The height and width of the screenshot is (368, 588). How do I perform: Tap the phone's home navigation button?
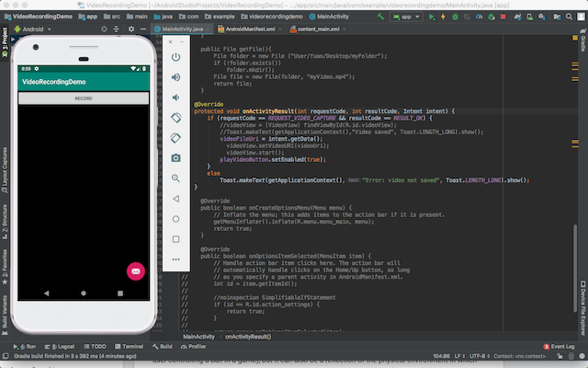click(x=84, y=293)
